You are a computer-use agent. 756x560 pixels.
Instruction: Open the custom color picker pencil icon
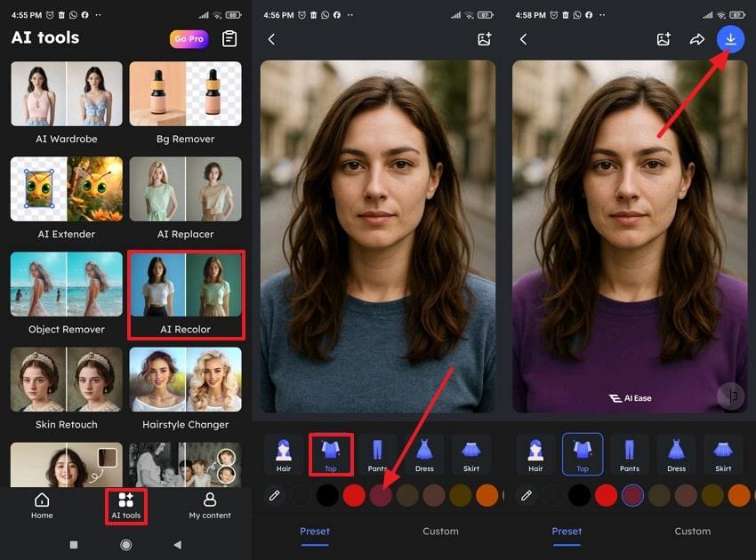274,495
